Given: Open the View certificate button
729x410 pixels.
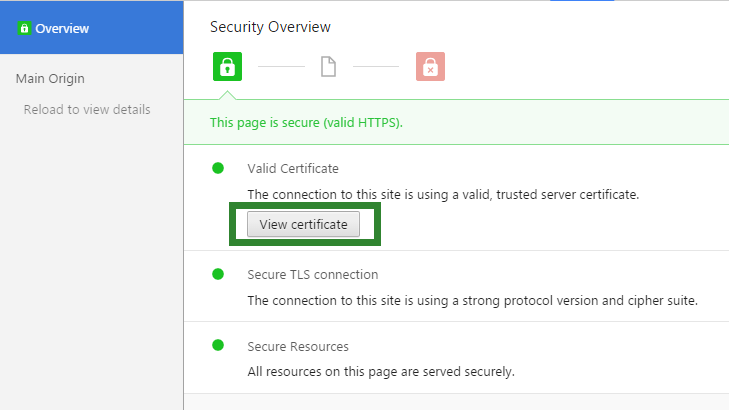Looking at the screenshot, I should coord(303,224).
